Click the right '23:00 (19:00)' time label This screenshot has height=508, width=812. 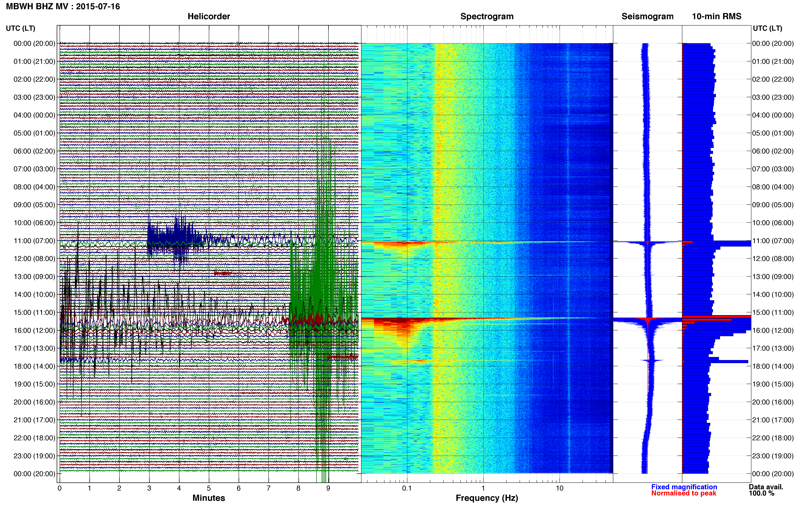tap(773, 456)
